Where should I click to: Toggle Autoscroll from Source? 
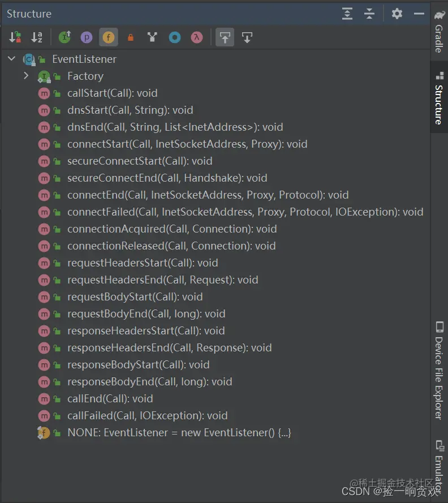pos(247,37)
